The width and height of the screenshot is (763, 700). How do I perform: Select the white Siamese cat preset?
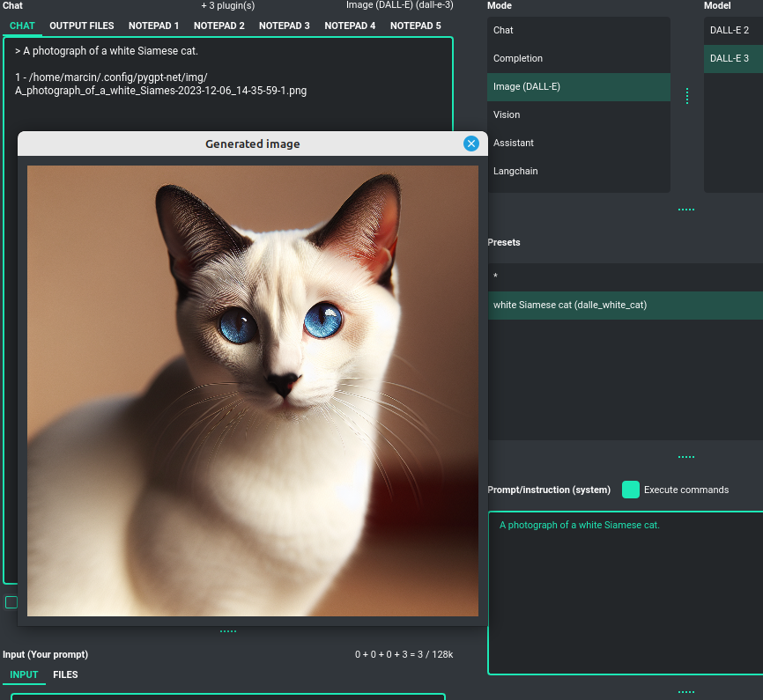coord(626,305)
